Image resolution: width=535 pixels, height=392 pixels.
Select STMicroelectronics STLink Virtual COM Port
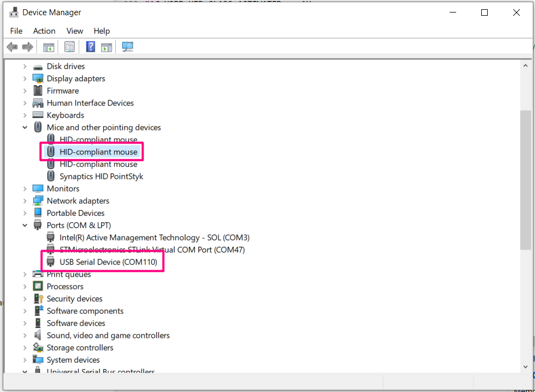tap(152, 250)
